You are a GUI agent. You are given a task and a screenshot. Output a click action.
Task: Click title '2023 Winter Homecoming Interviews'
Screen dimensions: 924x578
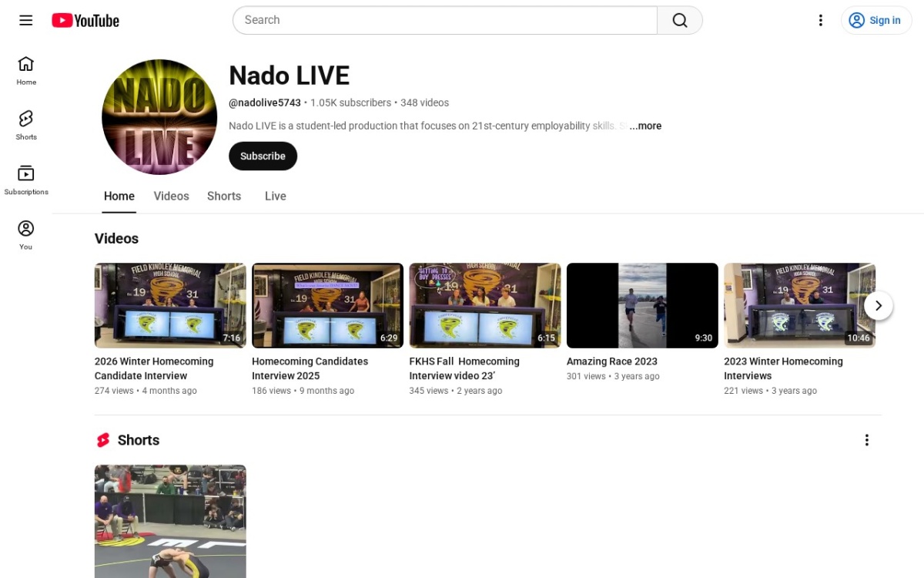pyautogui.click(x=783, y=368)
